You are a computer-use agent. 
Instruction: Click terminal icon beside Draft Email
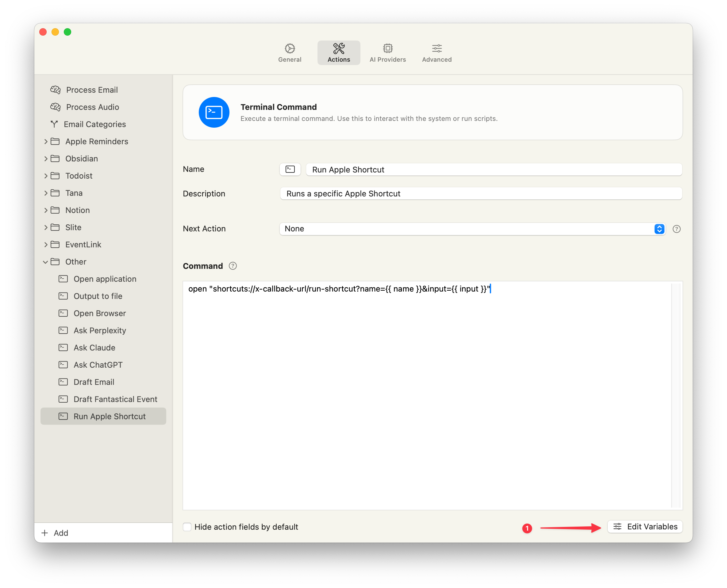click(x=63, y=382)
